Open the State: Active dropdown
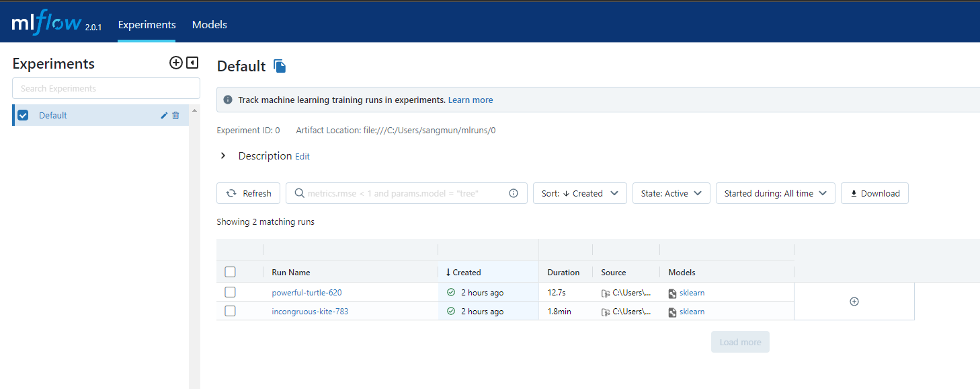 click(x=671, y=193)
